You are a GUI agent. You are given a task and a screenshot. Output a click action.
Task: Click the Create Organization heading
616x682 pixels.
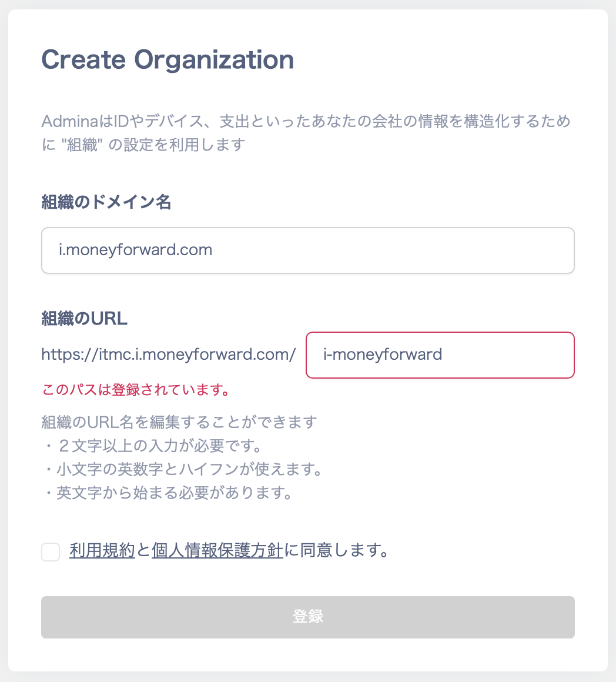pos(168,60)
